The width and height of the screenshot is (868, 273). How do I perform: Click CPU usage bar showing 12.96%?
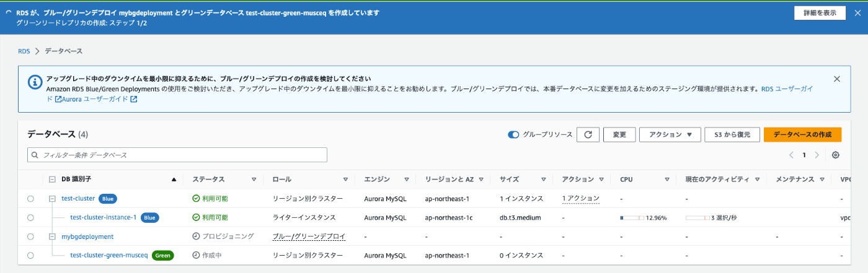(631, 218)
